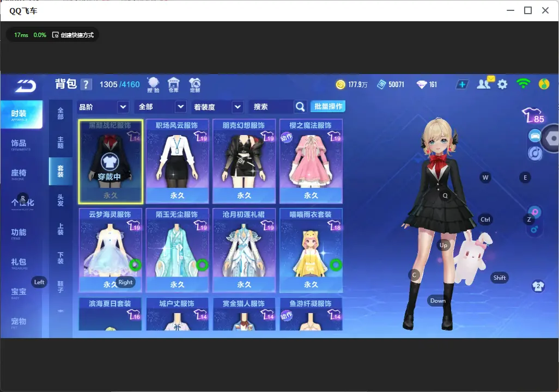Select the 时装 apparel tab
Image resolution: width=559 pixels, height=392 pixels.
pyautogui.click(x=21, y=114)
